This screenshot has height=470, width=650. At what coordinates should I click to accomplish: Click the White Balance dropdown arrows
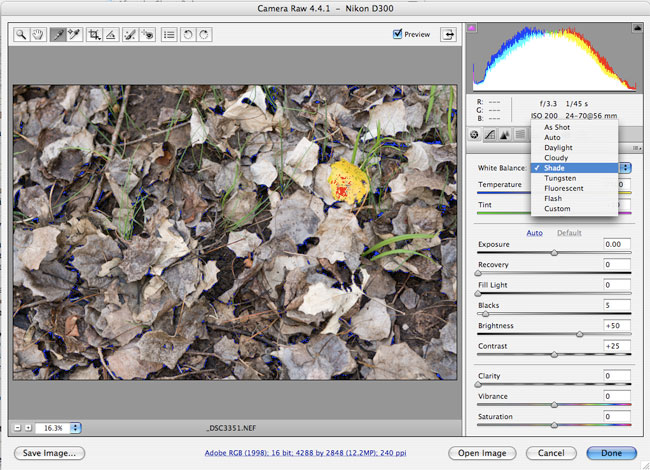pos(625,168)
